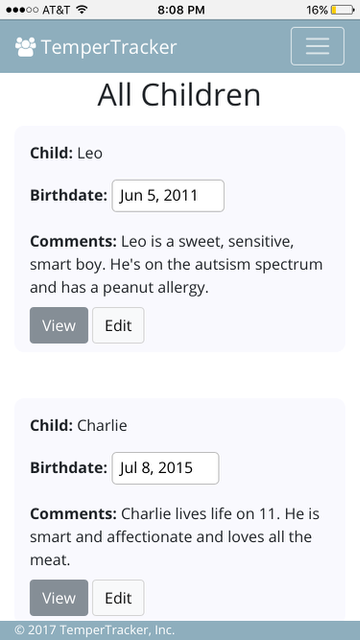This screenshot has width=360, height=640.
Task: Tap the battery indicator in status bar
Action: coord(343,10)
